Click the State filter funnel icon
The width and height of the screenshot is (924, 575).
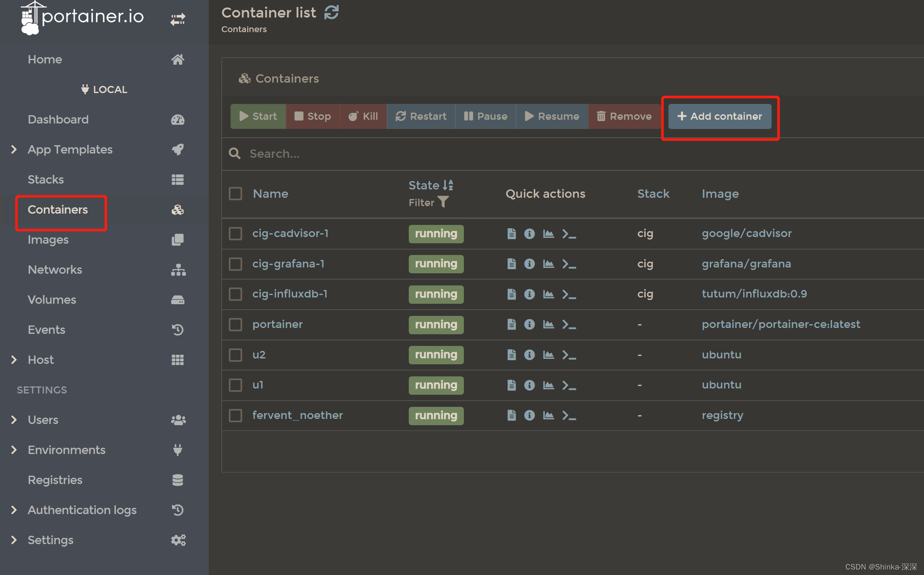point(443,202)
